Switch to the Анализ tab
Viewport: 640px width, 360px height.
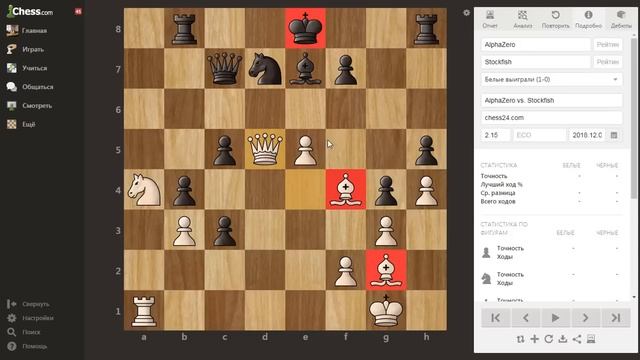pos(522,19)
